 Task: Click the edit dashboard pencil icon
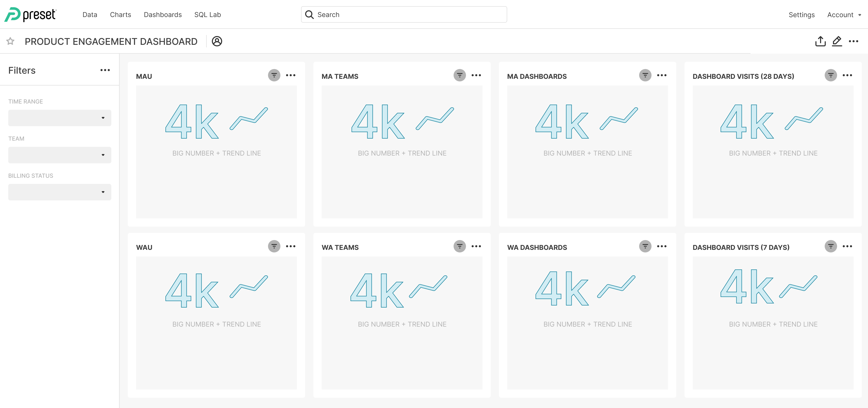[x=837, y=41]
